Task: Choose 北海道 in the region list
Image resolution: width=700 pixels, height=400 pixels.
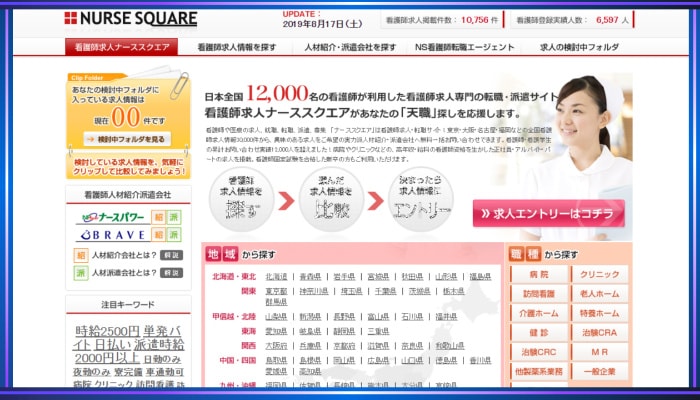Action: point(276,277)
